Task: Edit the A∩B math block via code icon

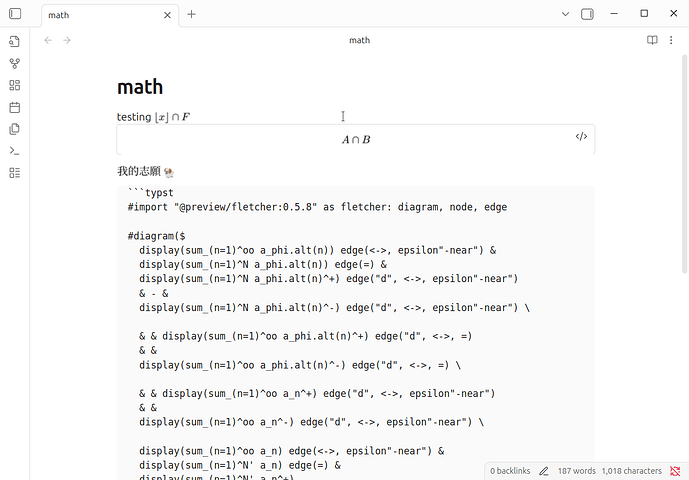Action: point(581,137)
